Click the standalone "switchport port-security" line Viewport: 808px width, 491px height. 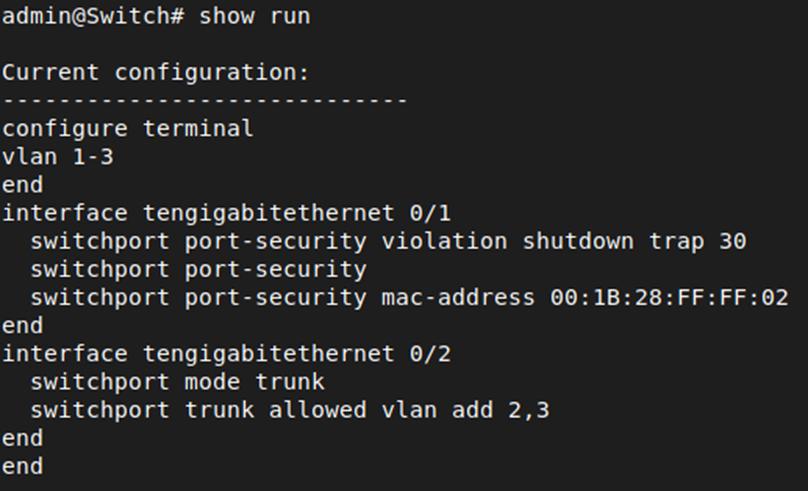tap(198, 269)
